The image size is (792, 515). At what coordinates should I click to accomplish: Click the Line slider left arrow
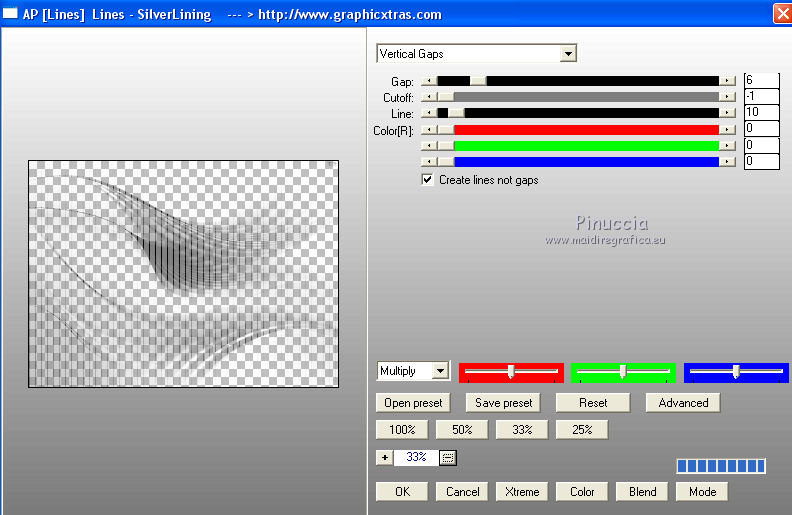tap(429, 113)
